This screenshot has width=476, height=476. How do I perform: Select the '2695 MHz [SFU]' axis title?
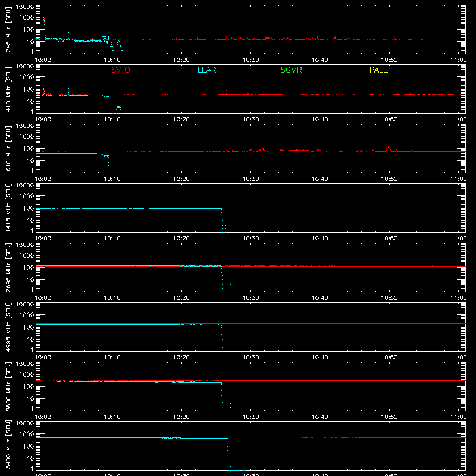click(8, 268)
